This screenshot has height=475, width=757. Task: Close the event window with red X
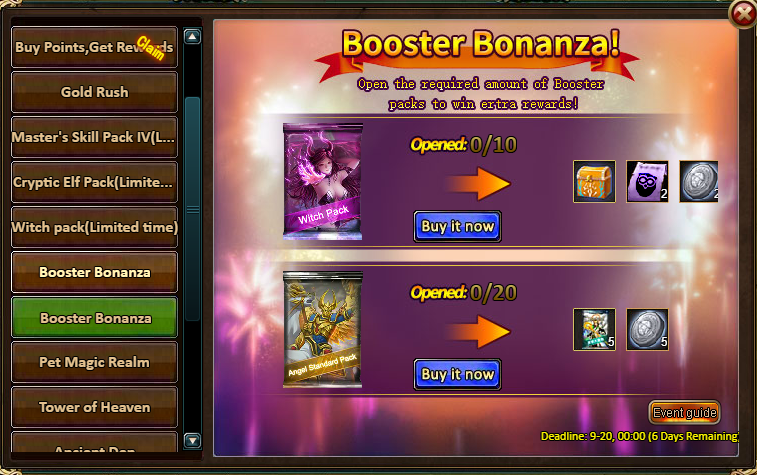coord(743,14)
